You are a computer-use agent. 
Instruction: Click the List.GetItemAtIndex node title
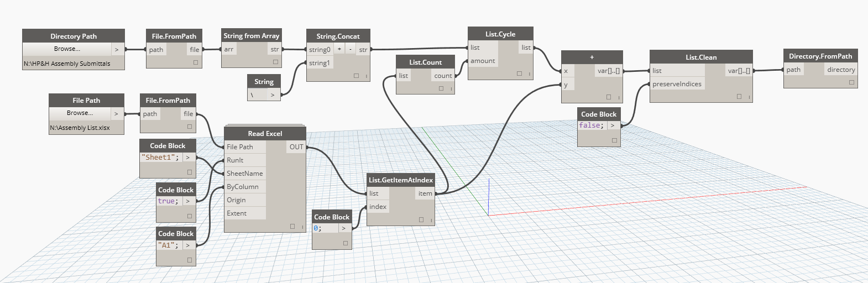point(401,180)
